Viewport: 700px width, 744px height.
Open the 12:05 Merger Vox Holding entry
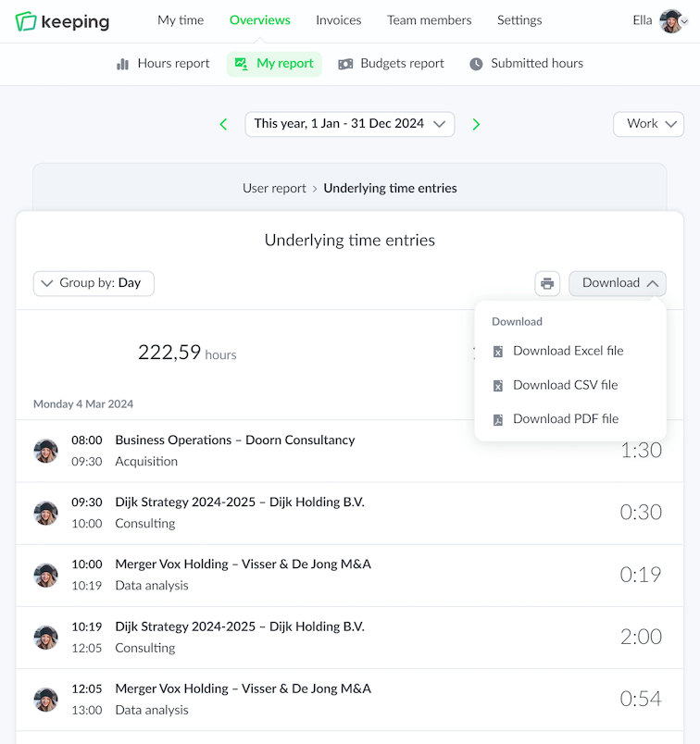coord(349,700)
